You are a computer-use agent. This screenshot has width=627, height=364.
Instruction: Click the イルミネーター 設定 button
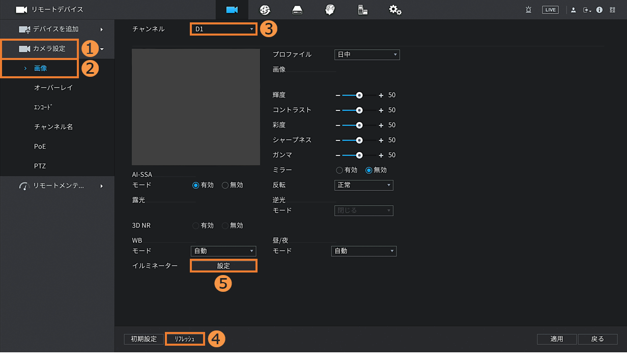(223, 266)
